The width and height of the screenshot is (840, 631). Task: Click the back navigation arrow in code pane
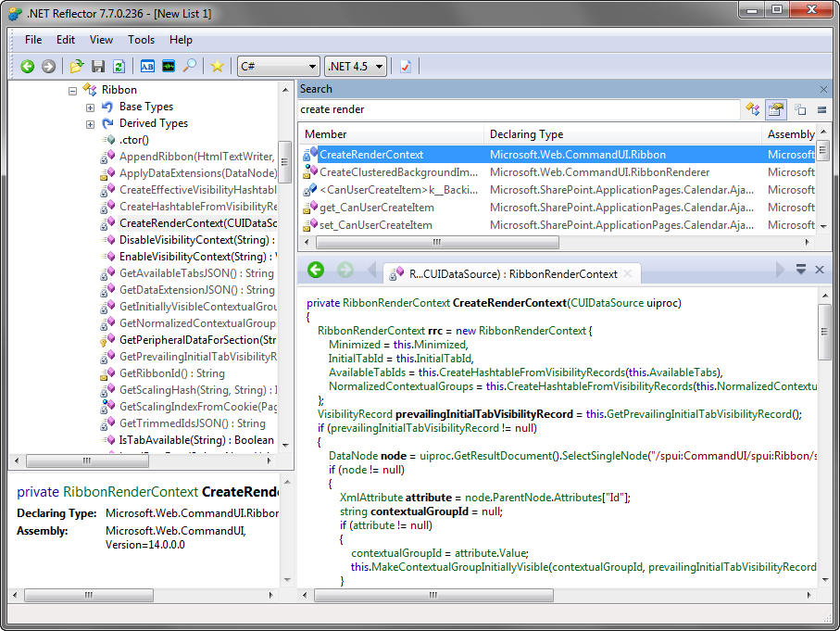(x=315, y=269)
